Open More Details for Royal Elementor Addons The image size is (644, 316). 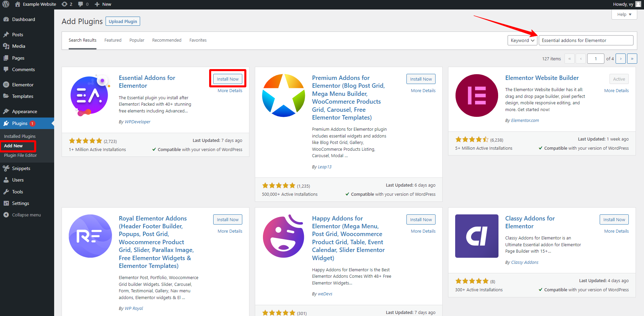click(230, 231)
